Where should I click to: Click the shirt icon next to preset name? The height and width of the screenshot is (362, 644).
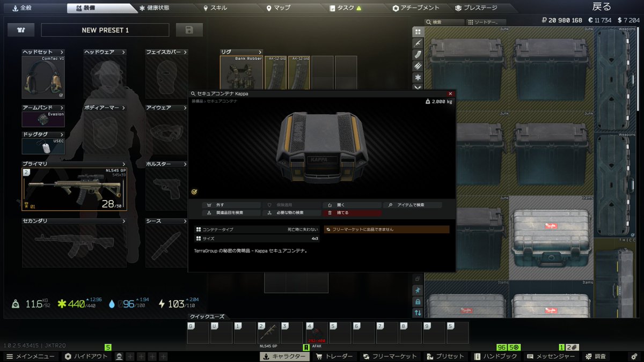21,30
